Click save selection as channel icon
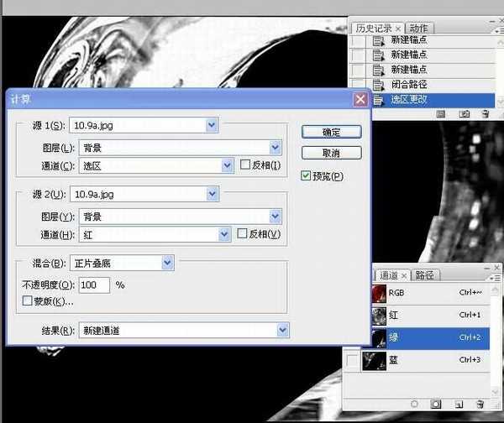 pos(436,404)
